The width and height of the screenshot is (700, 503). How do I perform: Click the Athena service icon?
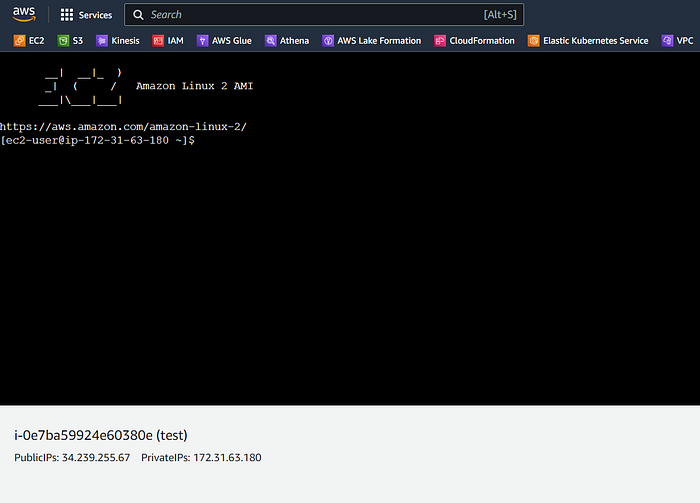(x=271, y=41)
